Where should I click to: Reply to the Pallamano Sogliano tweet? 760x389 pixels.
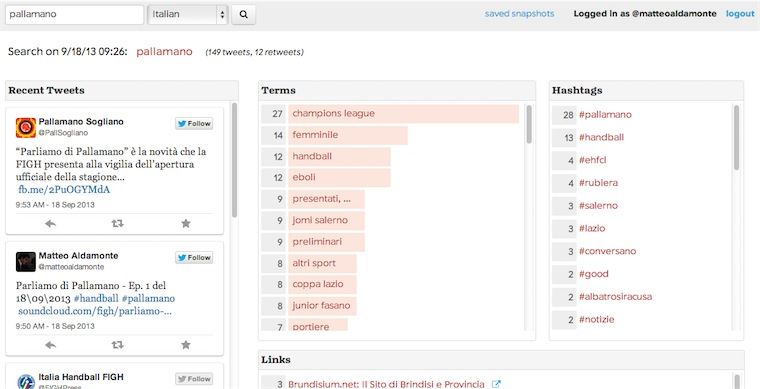coord(50,223)
